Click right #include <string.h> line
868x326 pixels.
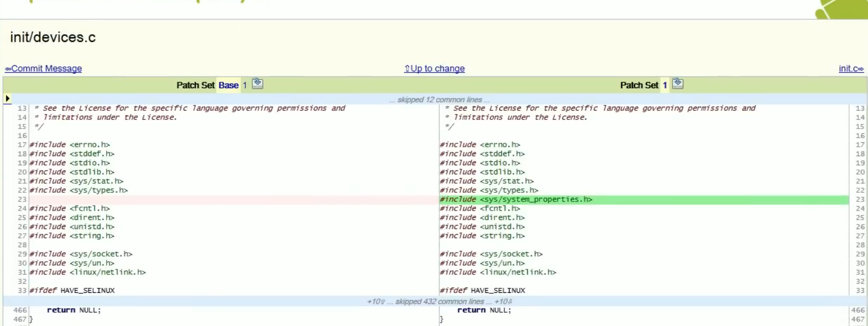(482, 236)
